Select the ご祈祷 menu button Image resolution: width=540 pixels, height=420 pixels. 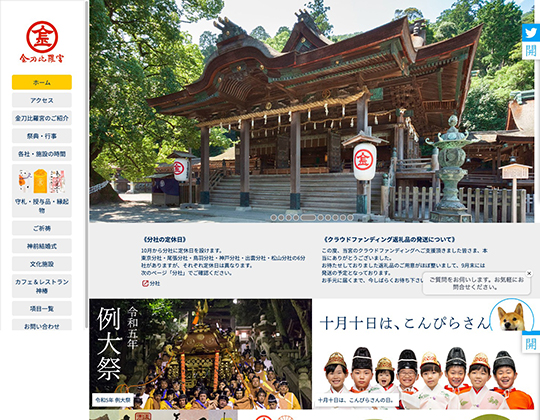(x=42, y=228)
